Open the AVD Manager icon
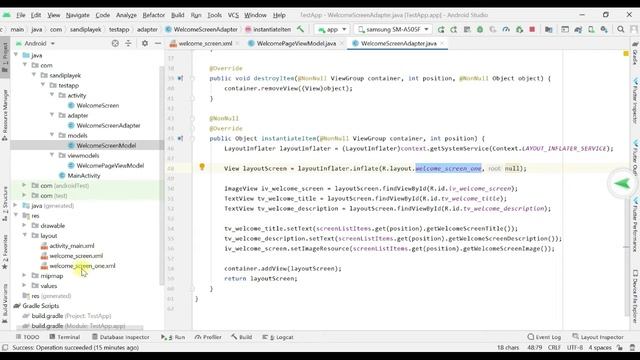This screenshot has height=360, width=640. pos(591,29)
